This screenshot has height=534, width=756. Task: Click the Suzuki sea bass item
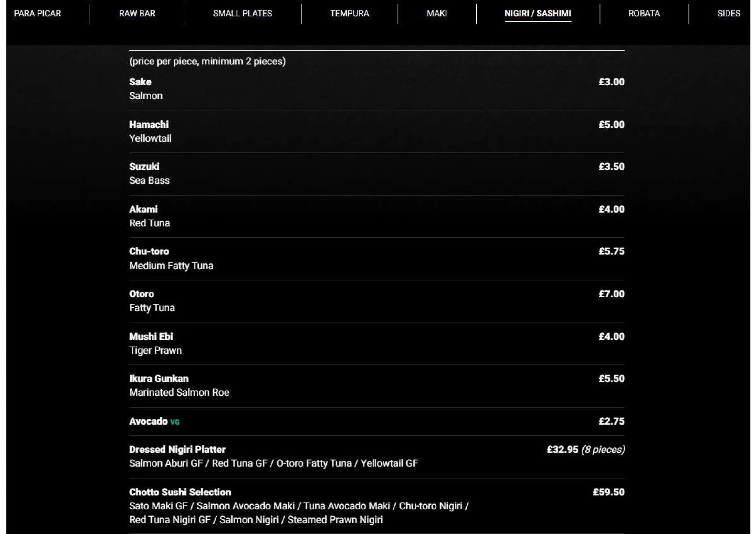click(377, 174)
